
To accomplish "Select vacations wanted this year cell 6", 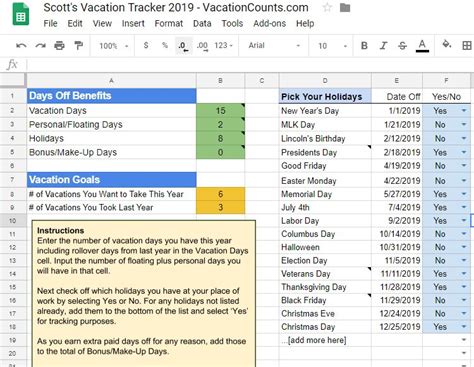I will tap(220, 194).
